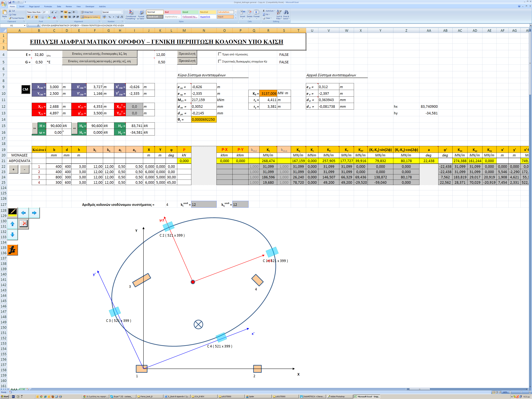This screenshot has height=399, width=532.
Task: Click the blue right arrow sheet button
Action: click(x=34, y=213)
